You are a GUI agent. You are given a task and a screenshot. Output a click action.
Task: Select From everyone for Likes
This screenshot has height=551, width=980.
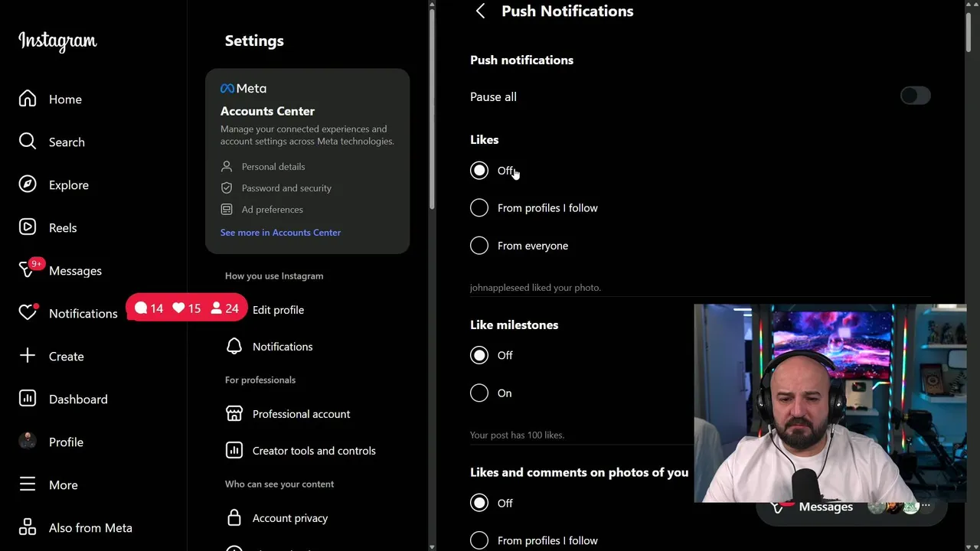pyautogui.click(x=479, y=246)
